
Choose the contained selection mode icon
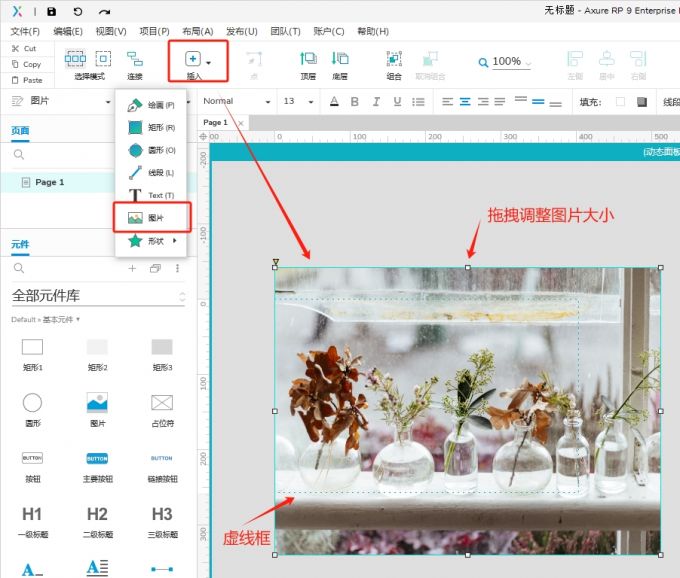pos(103,58)
